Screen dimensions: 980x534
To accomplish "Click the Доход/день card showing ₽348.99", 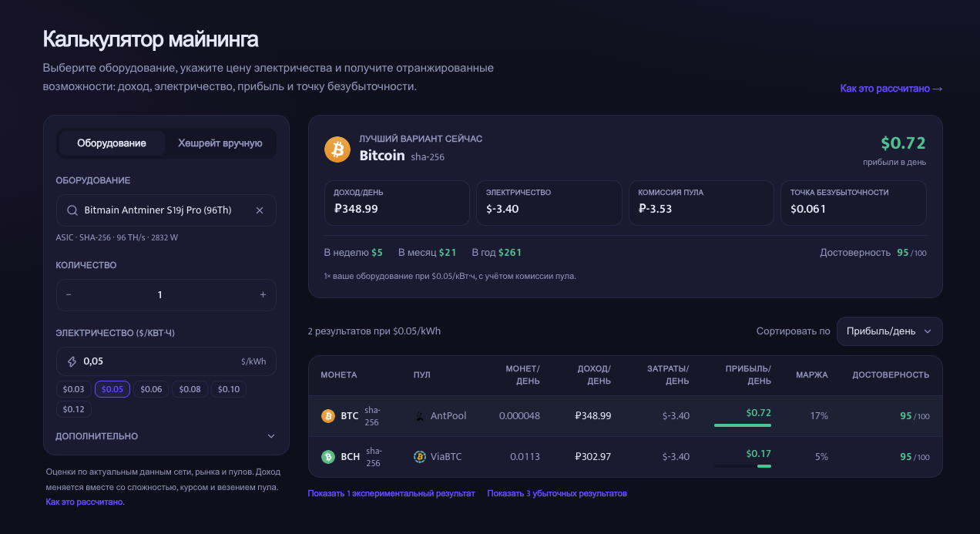I will (397, 203).
